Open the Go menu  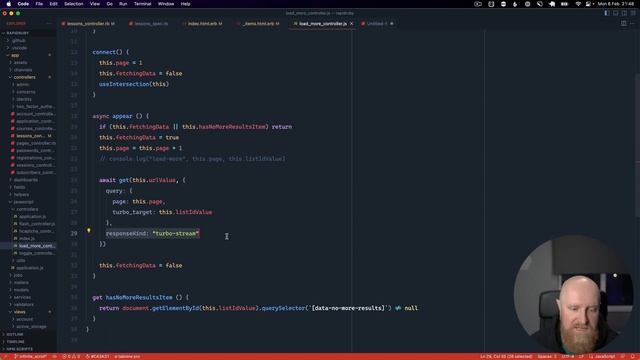(x=109, y=4)
